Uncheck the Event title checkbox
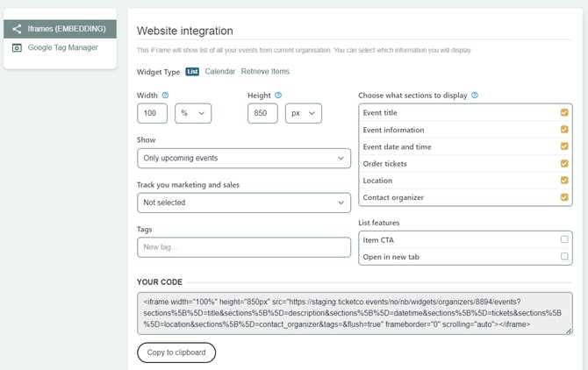 (x=564, y=113)
